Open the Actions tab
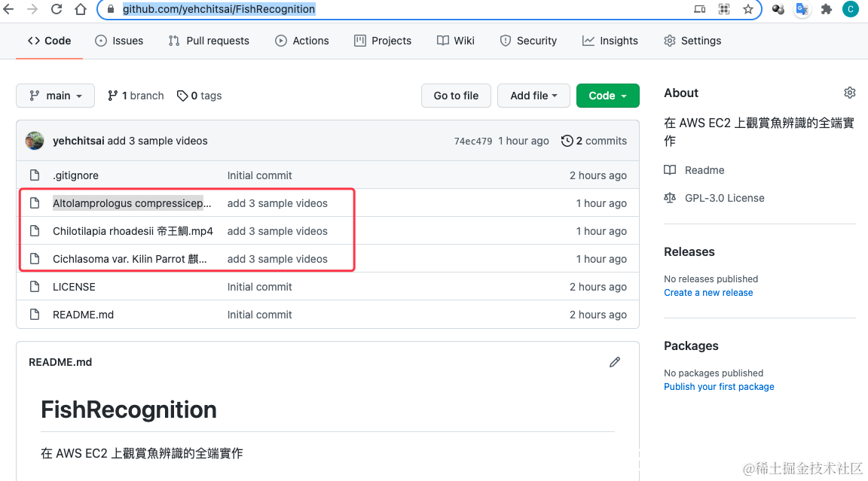Image resolution: width=868 pixels, height=481 pixels. (301, 41)
